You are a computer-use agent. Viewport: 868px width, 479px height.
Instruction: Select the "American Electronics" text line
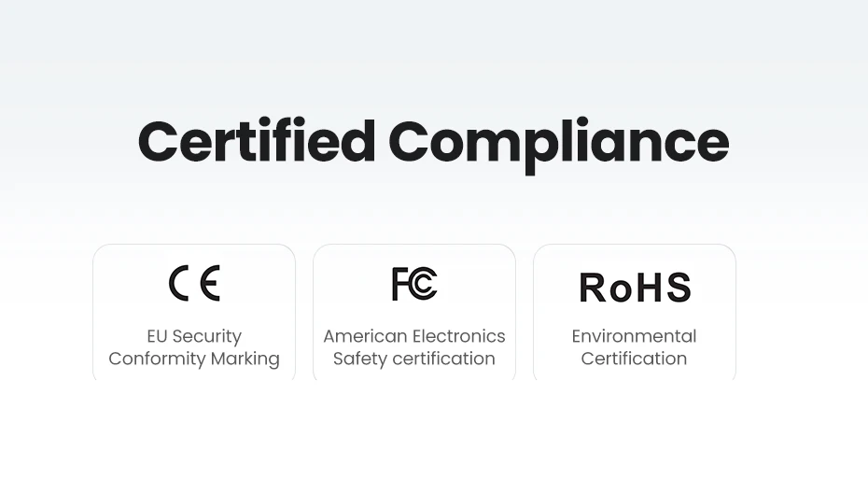point(414,336)
